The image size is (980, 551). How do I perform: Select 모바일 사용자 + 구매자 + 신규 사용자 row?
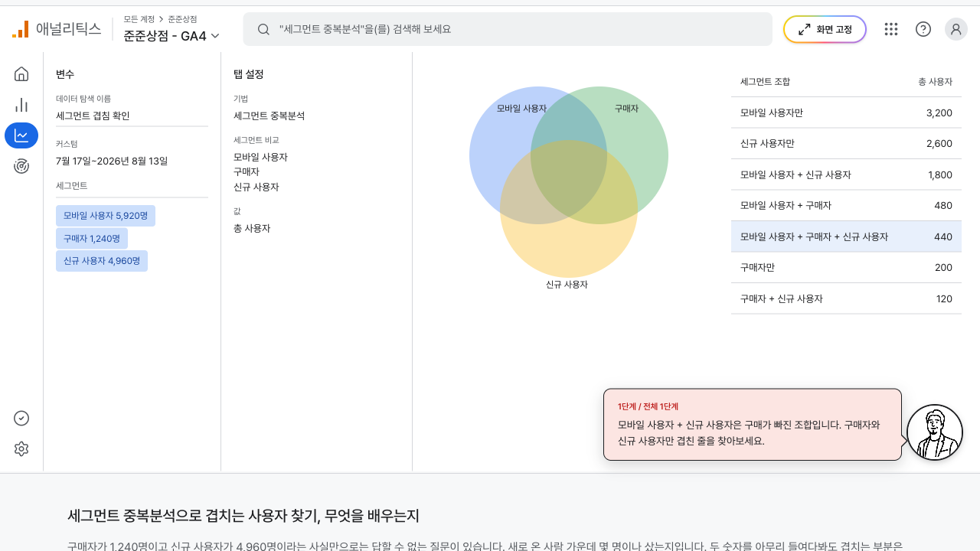[x=846, y=236]
